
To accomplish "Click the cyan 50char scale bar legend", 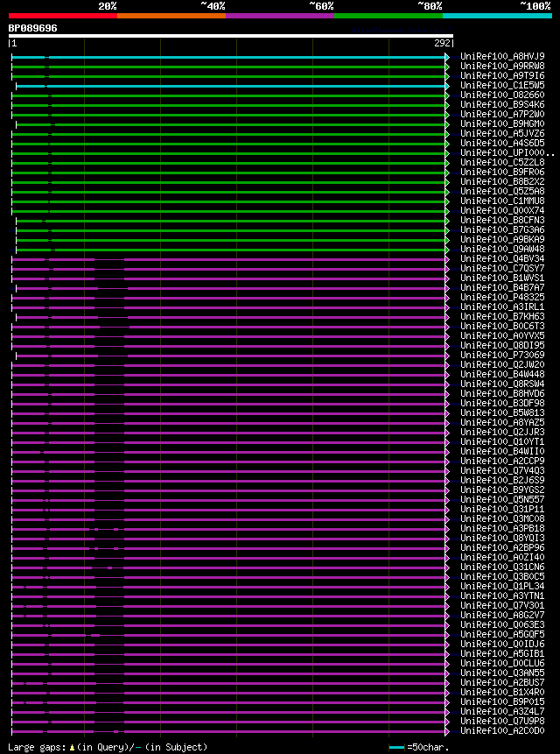I will (396, 747).
